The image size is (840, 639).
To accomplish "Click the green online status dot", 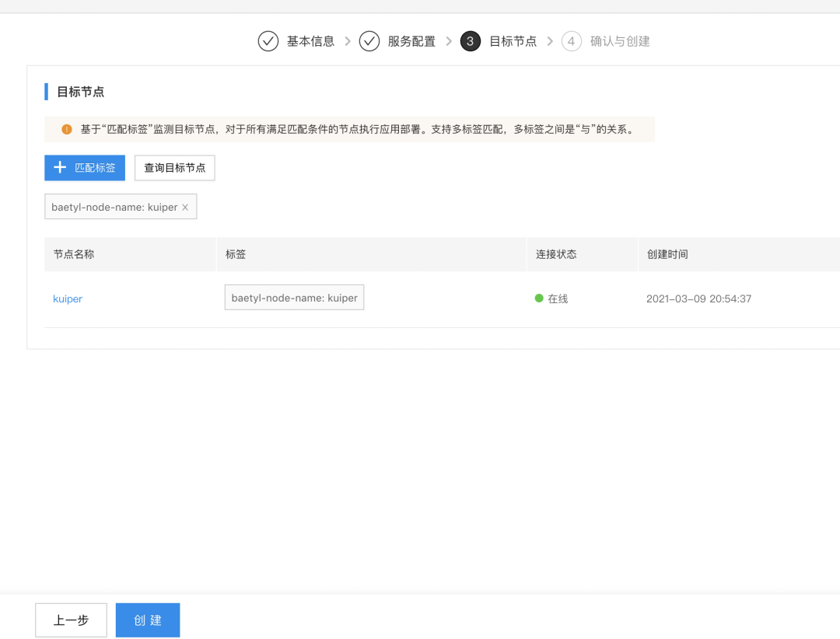I will click(539, 299).
